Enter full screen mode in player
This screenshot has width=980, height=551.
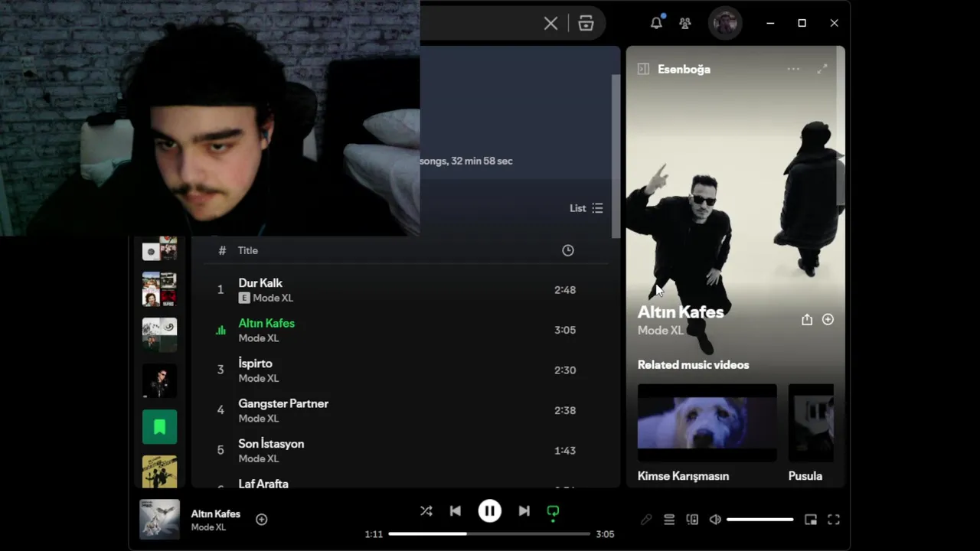(x=834, y=520)
